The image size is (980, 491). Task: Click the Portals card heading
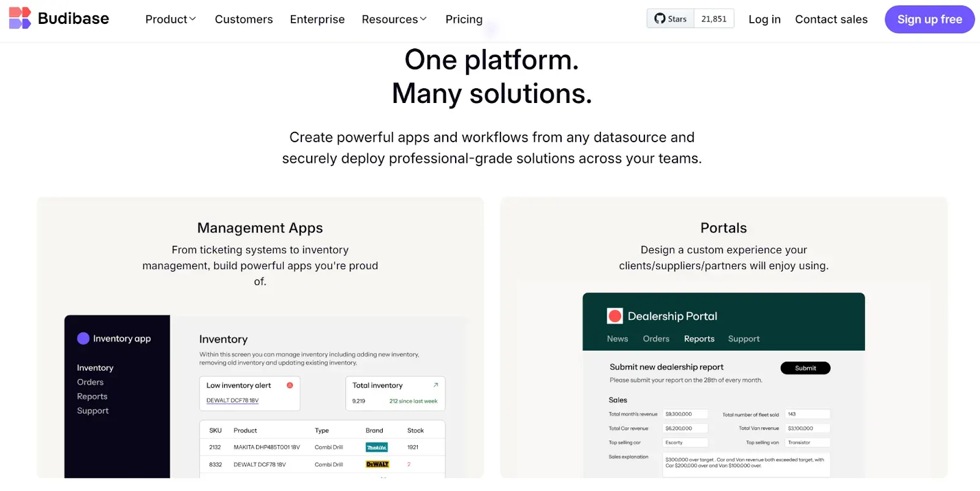tap(723, 228)
